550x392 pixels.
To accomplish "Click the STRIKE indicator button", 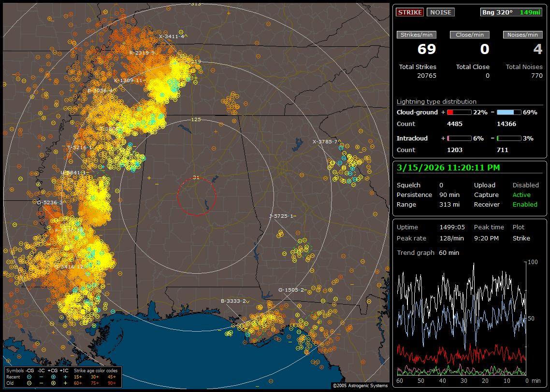I will [x=410, y=12].
